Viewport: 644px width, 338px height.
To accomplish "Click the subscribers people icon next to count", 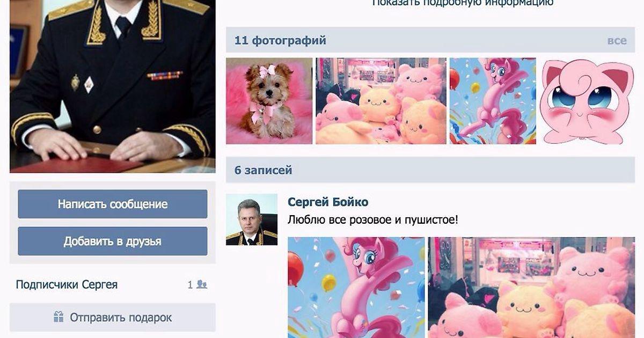I will coord(202,284).
